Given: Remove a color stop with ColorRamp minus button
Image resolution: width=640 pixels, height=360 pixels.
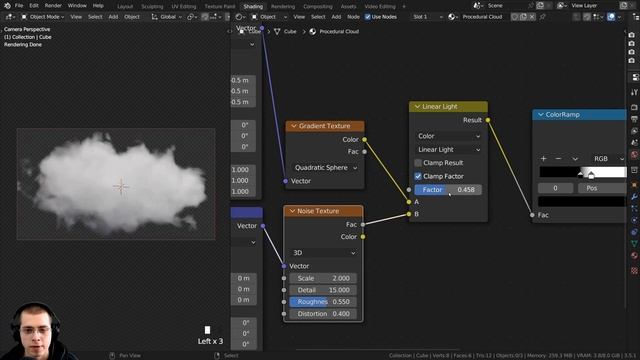Looking at the screenshot, I should tap(558, 158).
